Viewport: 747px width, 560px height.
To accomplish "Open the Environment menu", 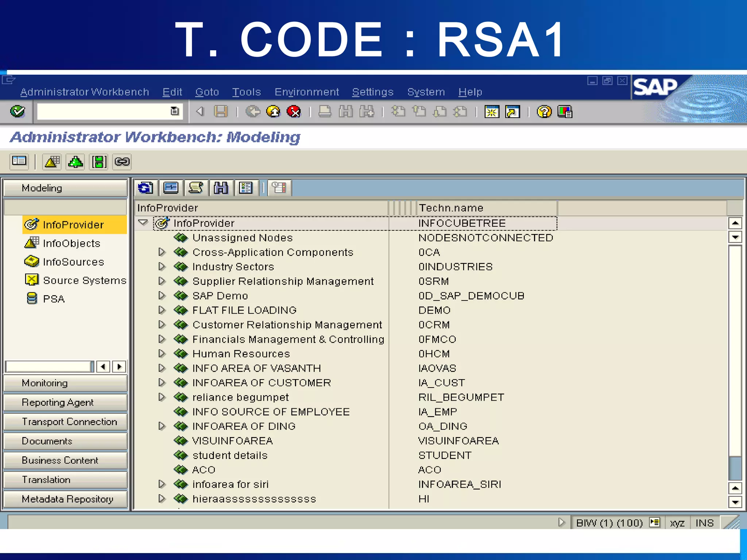I will coord(307,92).
